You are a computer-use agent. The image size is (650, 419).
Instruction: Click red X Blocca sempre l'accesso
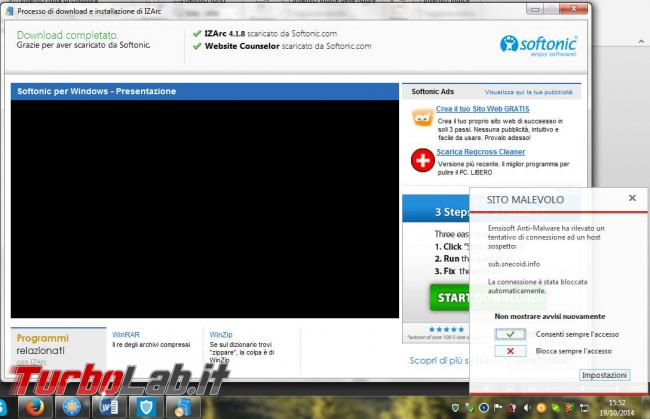pos(510,351)
